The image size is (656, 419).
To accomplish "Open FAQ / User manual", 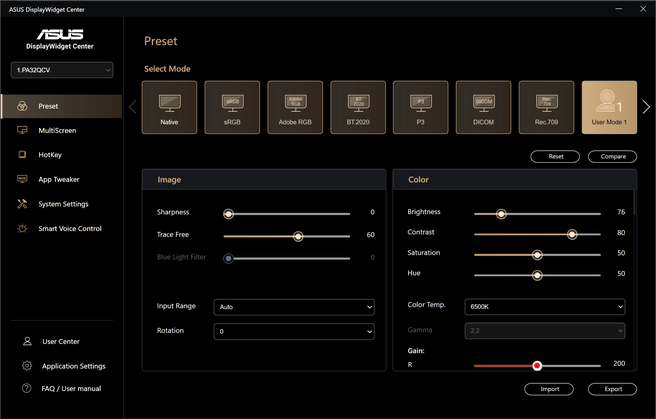I will (x=72, y=388).
